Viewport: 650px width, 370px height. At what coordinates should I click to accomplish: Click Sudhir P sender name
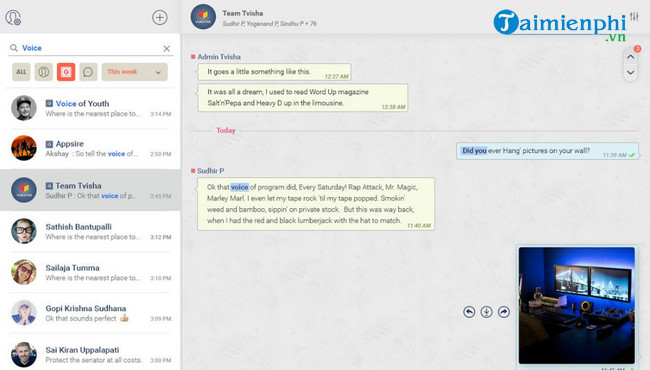[210, 171]
